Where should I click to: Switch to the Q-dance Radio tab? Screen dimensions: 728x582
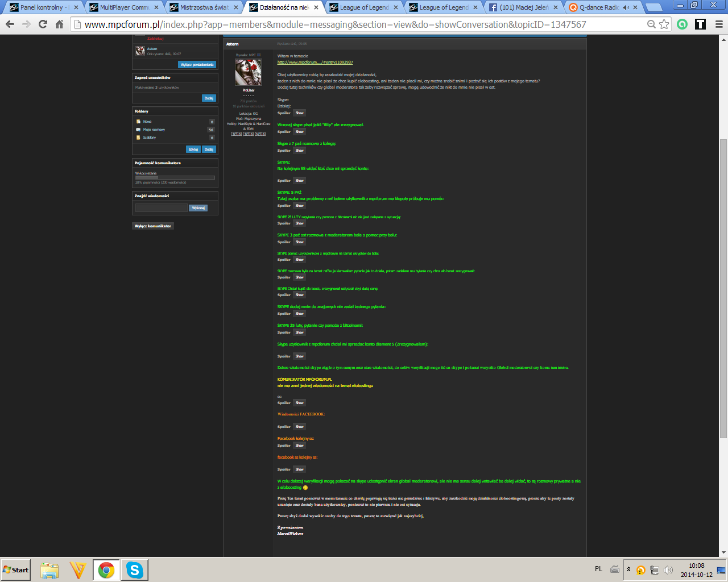point(598,7)
